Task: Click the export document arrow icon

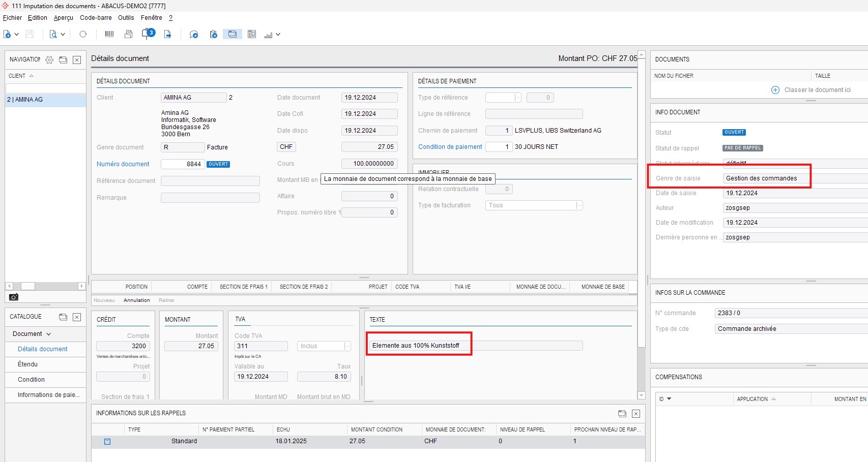Action: 167,35
